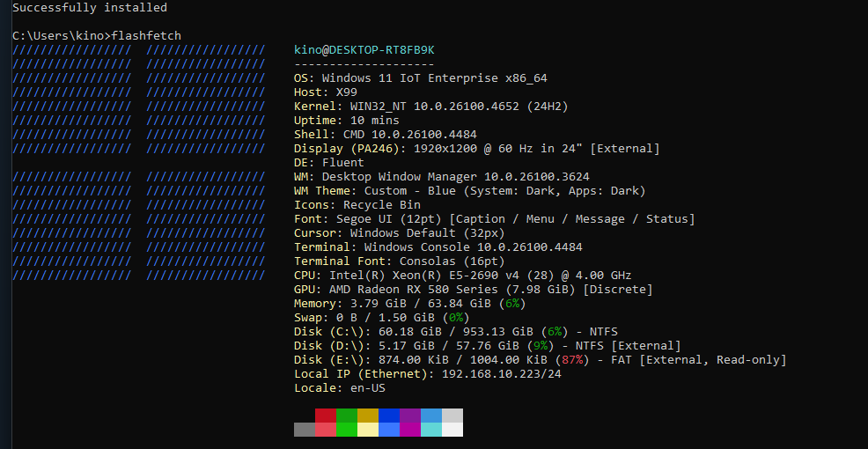Click the flashfetch command at the prompt

146,36
